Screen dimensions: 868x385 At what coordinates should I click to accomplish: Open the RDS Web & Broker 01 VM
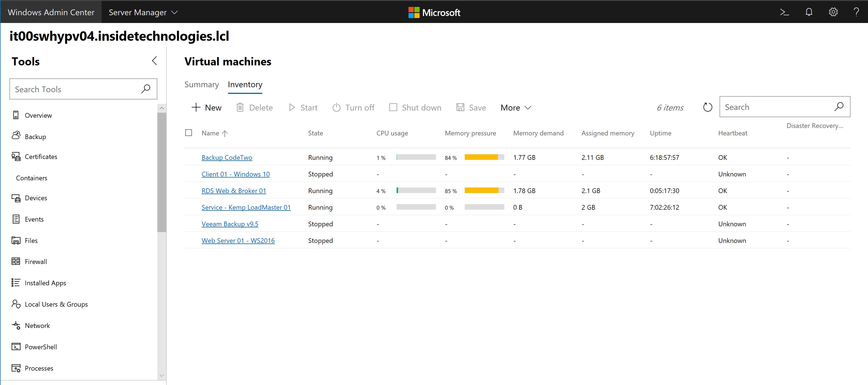point(234,191)
